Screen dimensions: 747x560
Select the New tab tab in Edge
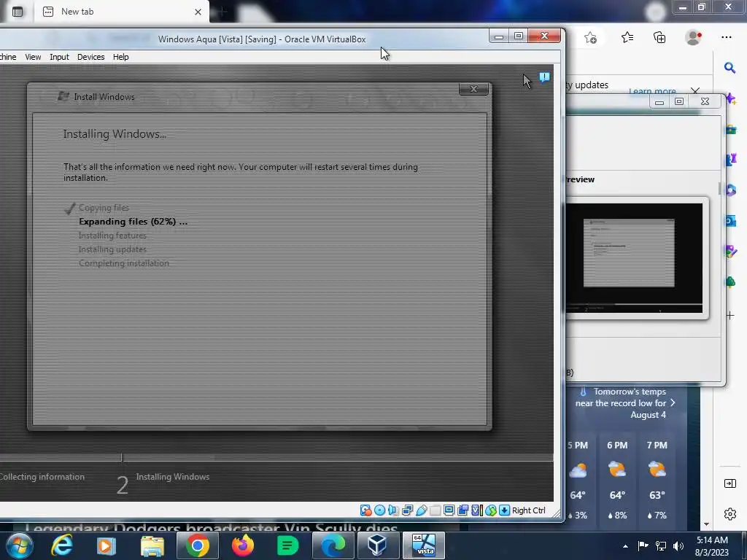[122, 12]
